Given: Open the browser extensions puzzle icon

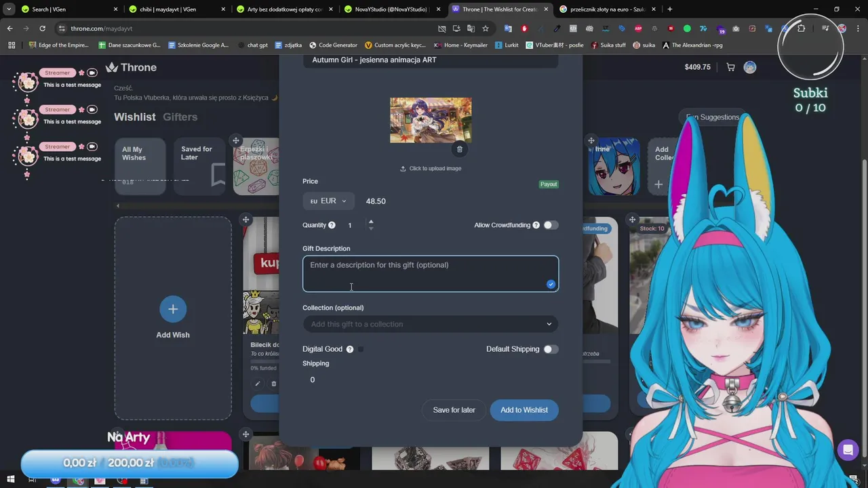Looking at the screenshot, I should point(802,28).
